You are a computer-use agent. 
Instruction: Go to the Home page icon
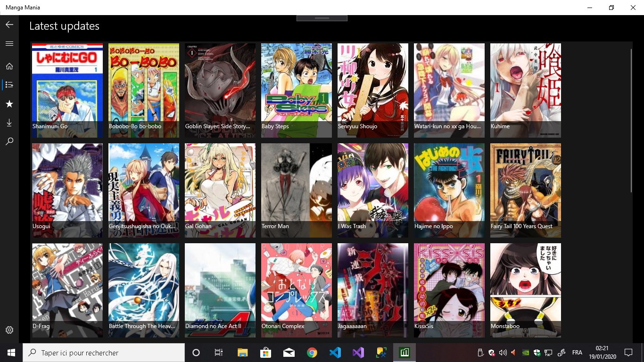(9, 66)
